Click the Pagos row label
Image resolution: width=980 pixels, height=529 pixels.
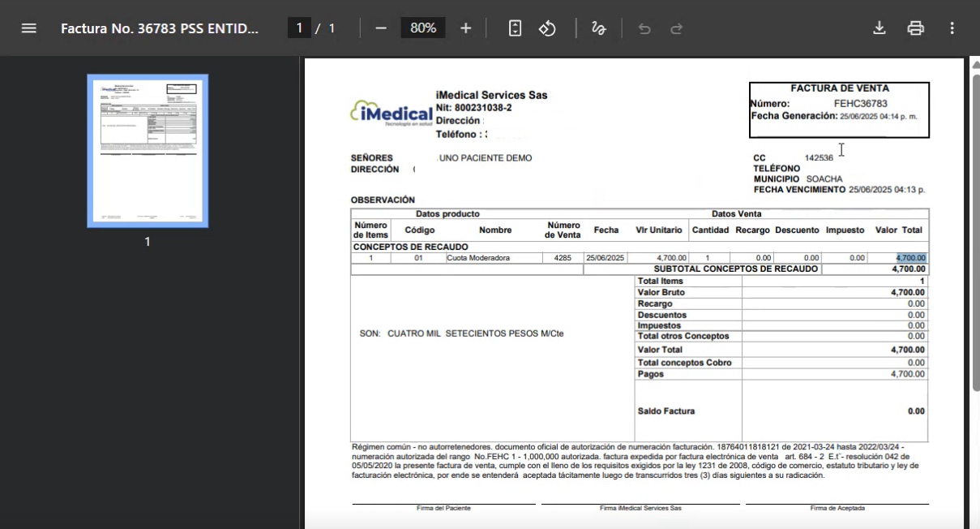point(651,374)
